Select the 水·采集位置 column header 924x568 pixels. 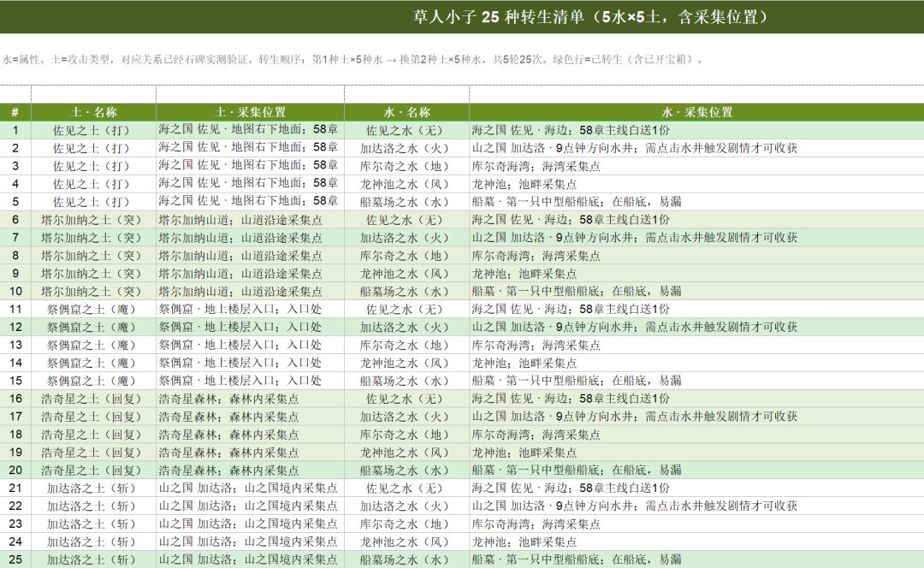(x=696, y=112)
